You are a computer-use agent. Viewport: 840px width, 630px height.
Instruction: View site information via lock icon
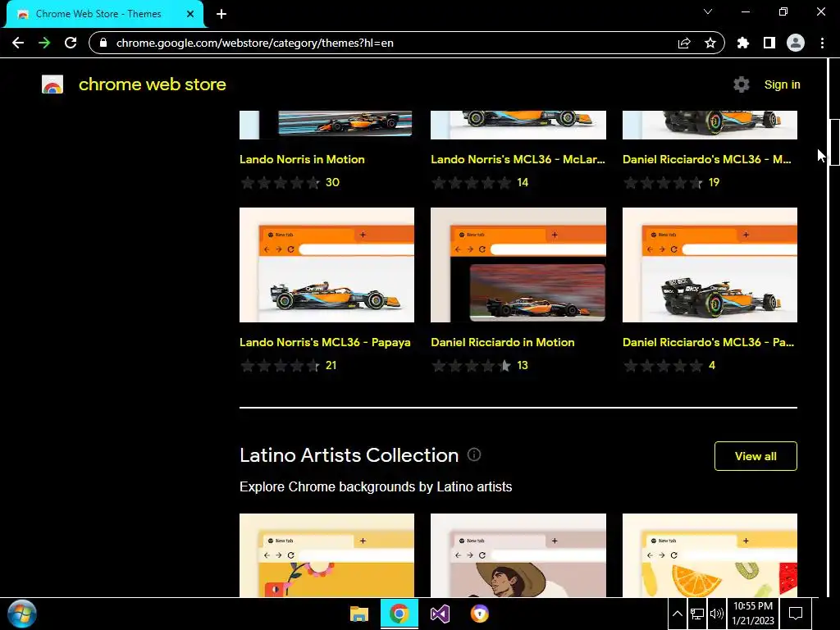(x=103, y=43)
